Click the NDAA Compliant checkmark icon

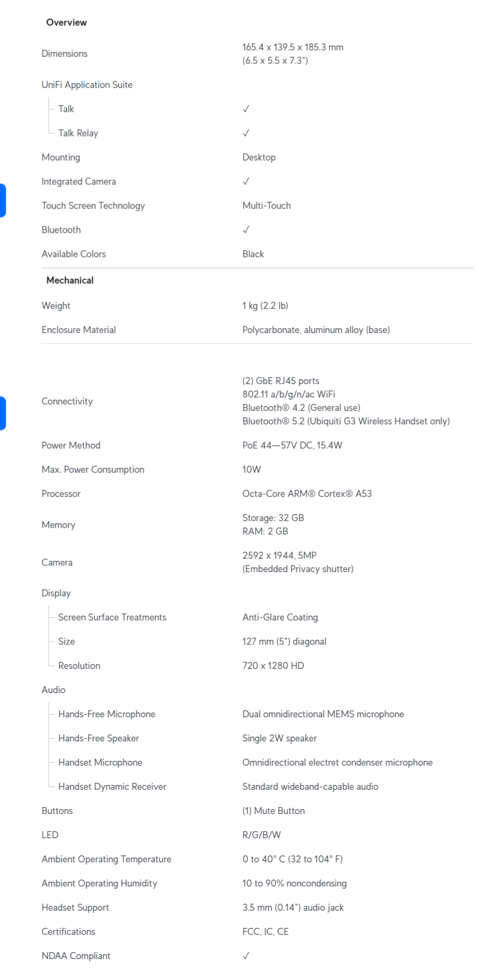tap(246, 956)
